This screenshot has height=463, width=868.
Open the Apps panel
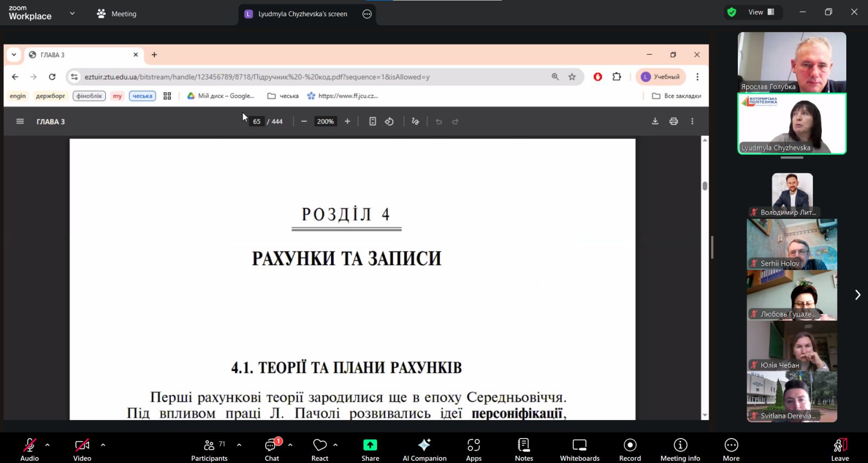474,449
